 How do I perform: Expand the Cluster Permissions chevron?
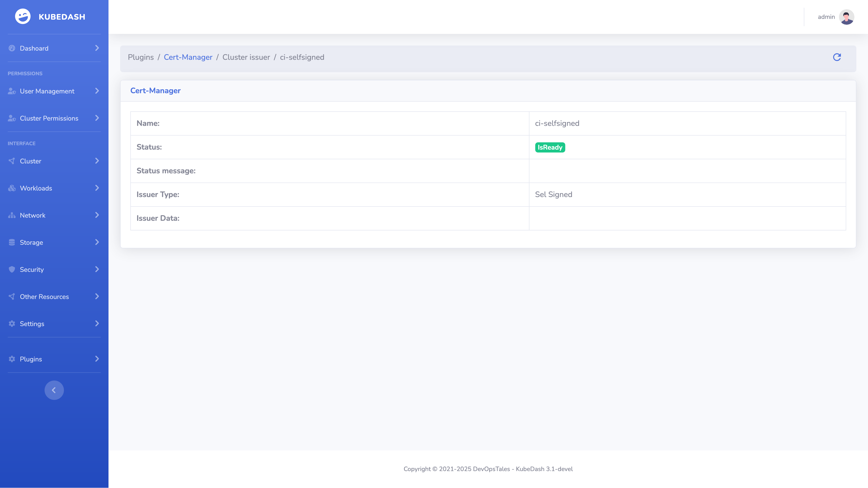97,118
